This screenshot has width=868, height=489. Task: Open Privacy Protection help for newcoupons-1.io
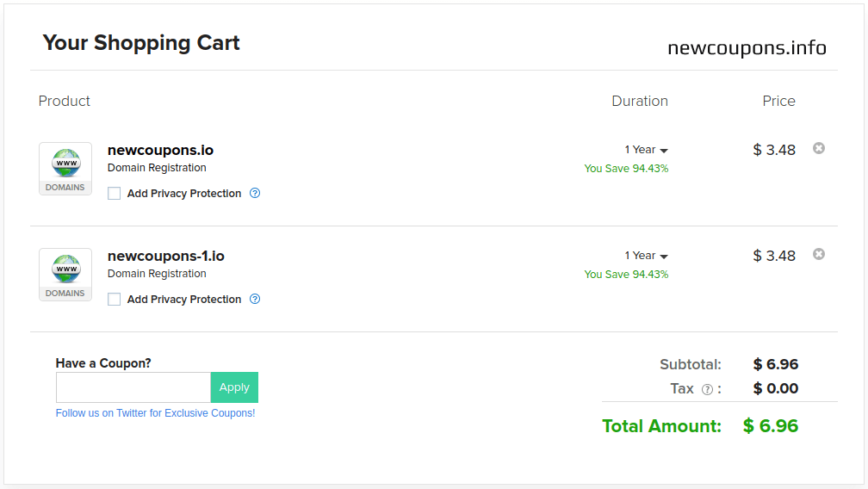click(x=255, y=299)
